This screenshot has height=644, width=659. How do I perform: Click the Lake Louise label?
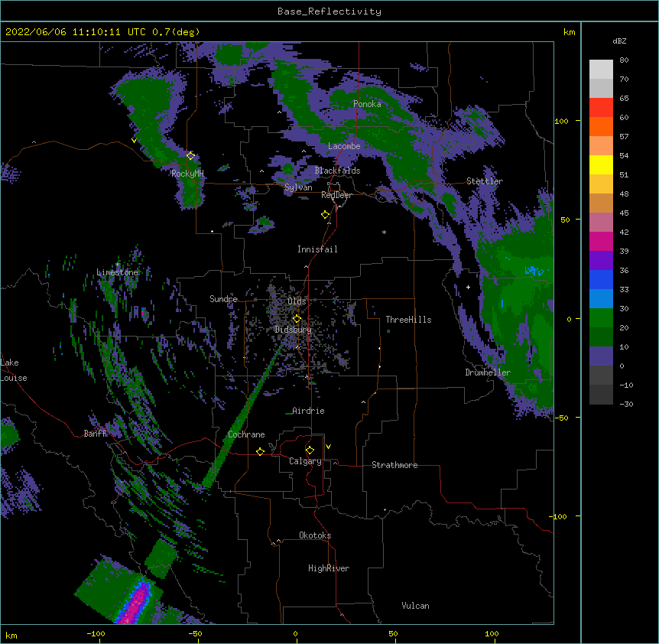tap(14, 370)
